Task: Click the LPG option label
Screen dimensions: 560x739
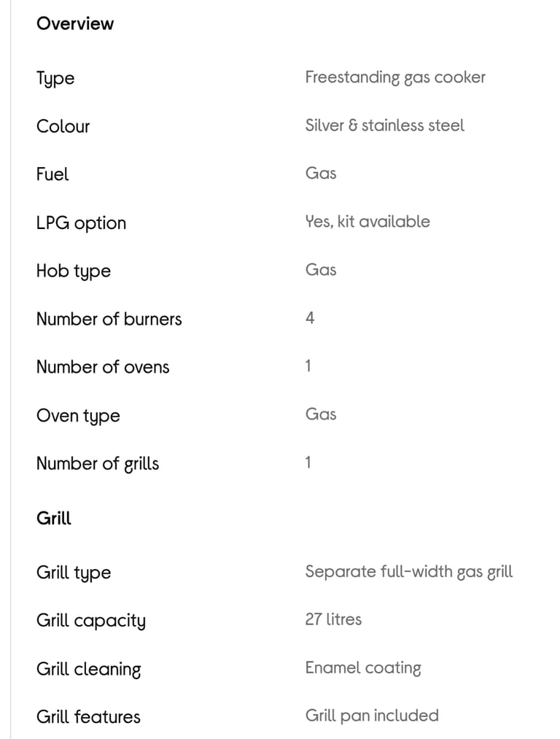Action: tap(82, 223)
